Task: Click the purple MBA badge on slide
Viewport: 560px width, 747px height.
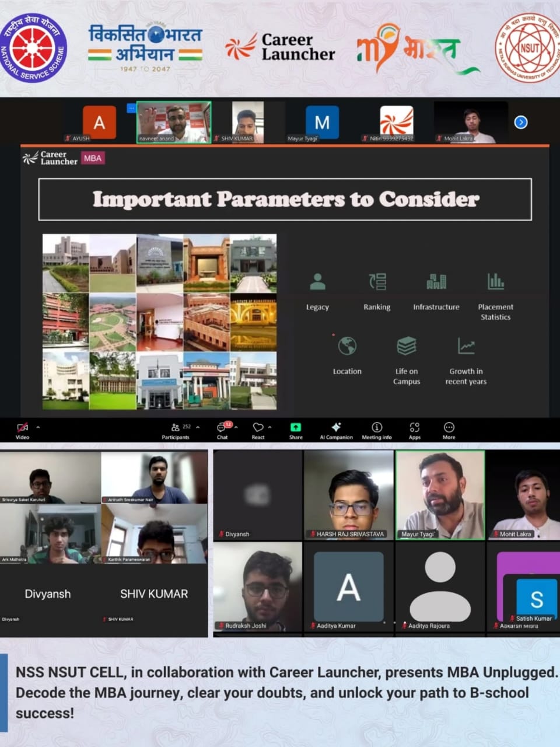Action: pos(93,158)
